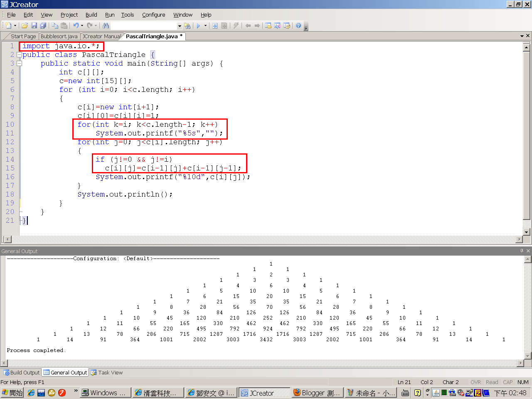Viewport: 532px width, 399px height.
Task: Select the PascalTriangle.java tab
Action: coord(154,36)
